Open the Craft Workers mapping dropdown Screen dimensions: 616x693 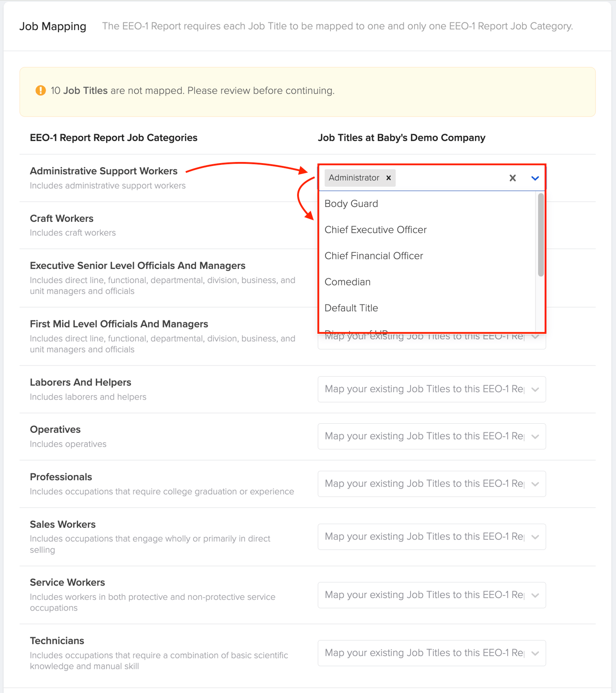coord(432,225)
